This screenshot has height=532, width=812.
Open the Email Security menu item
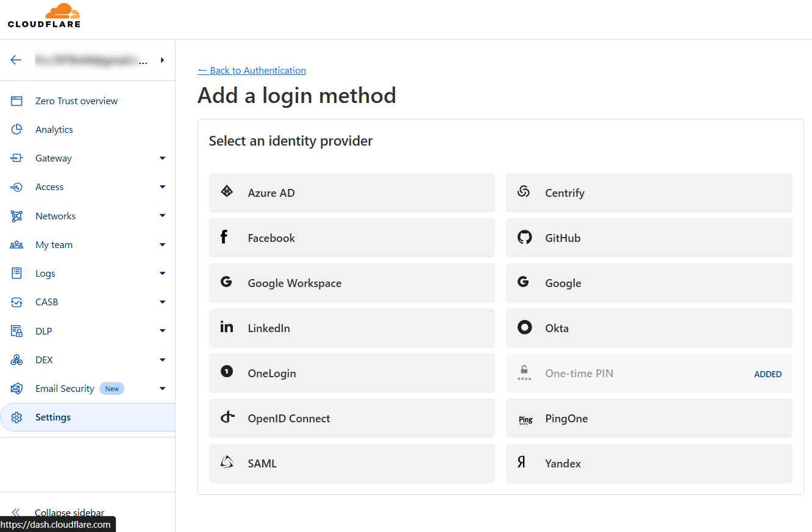coord(87,389)
